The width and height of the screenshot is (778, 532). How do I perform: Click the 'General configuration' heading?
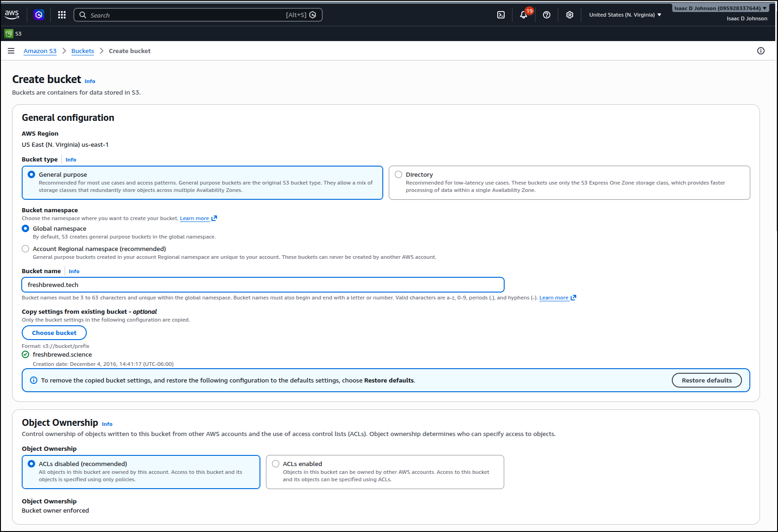point(68,118)
